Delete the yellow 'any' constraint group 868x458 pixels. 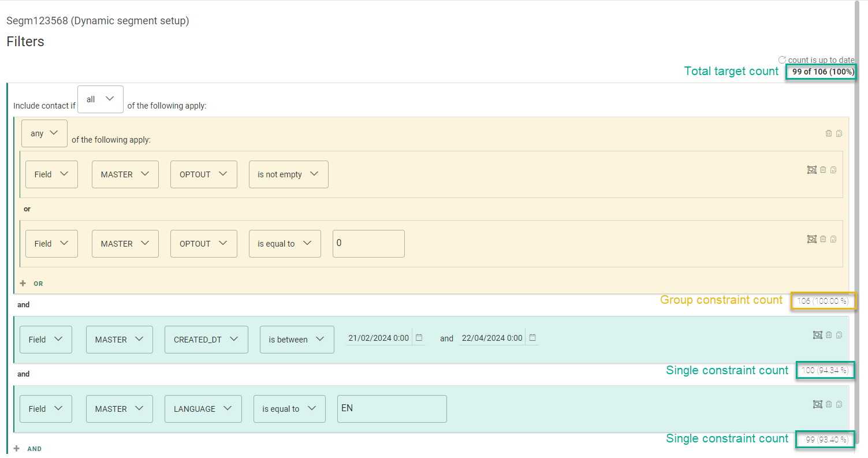point(829,133)
